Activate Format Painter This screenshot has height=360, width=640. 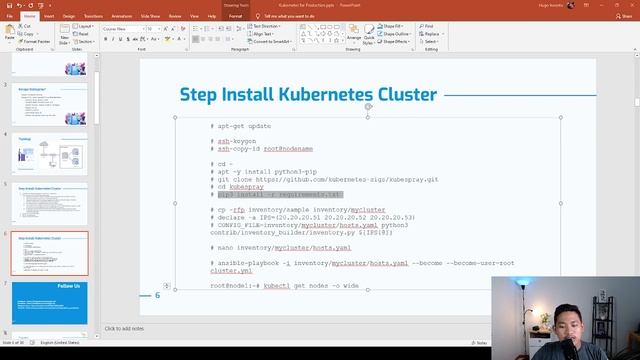pos(34,42)
